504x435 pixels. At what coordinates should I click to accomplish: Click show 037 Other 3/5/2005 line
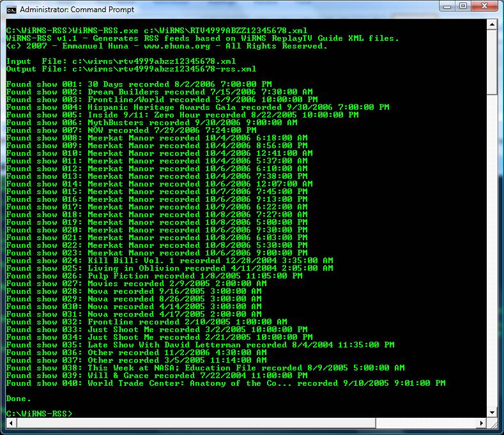tap(136, 360)
